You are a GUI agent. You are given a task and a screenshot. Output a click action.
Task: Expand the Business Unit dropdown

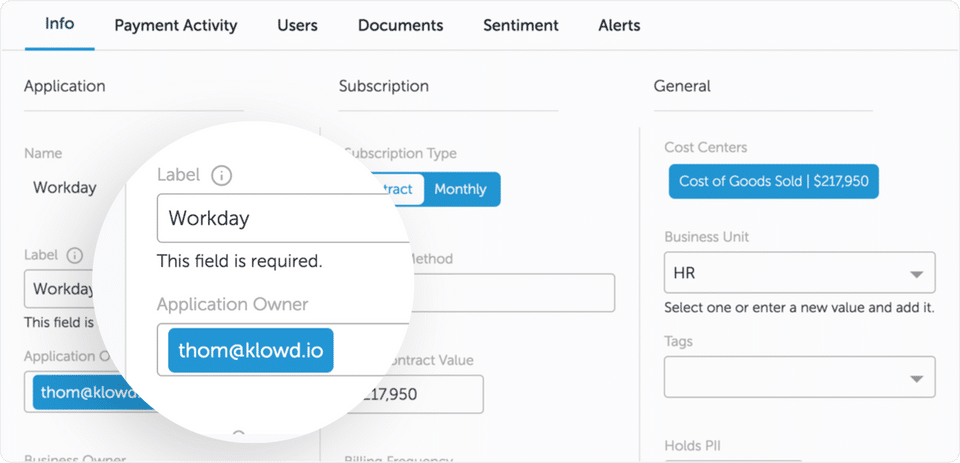point(916,273)
